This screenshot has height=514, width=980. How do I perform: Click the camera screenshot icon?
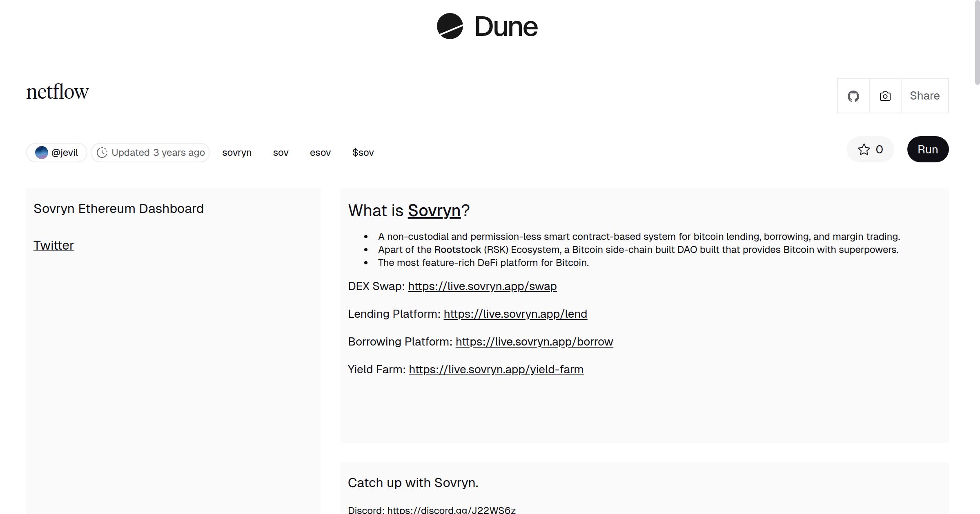(x=885, y=96)
